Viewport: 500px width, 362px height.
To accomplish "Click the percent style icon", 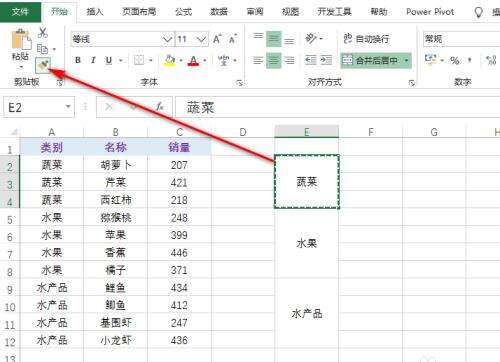I will [x=455, y=60].
